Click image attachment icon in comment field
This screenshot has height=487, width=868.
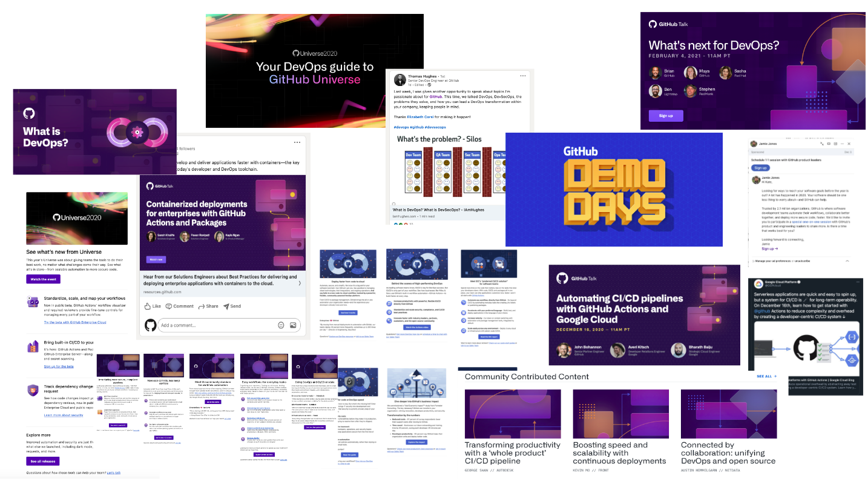[x=293, y=325]
